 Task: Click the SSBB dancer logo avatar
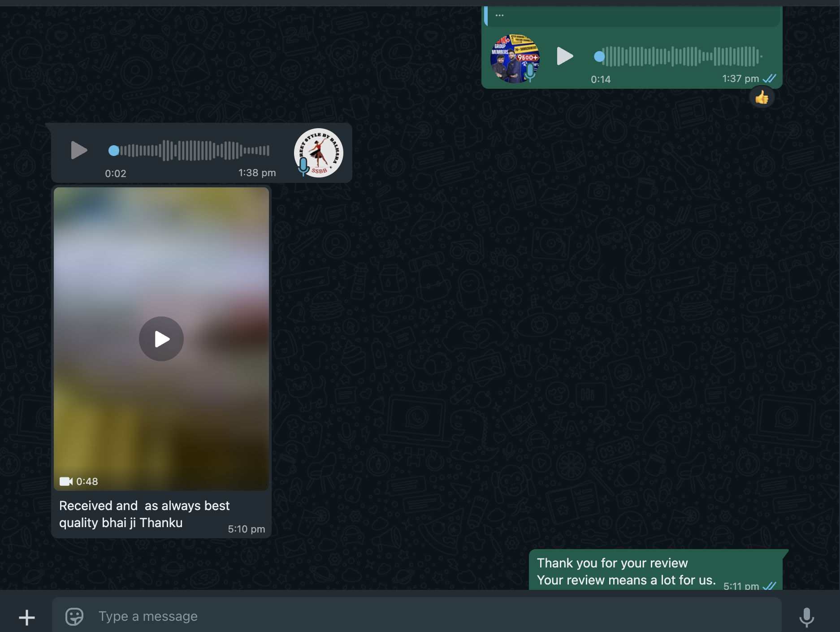coord(319,153)
